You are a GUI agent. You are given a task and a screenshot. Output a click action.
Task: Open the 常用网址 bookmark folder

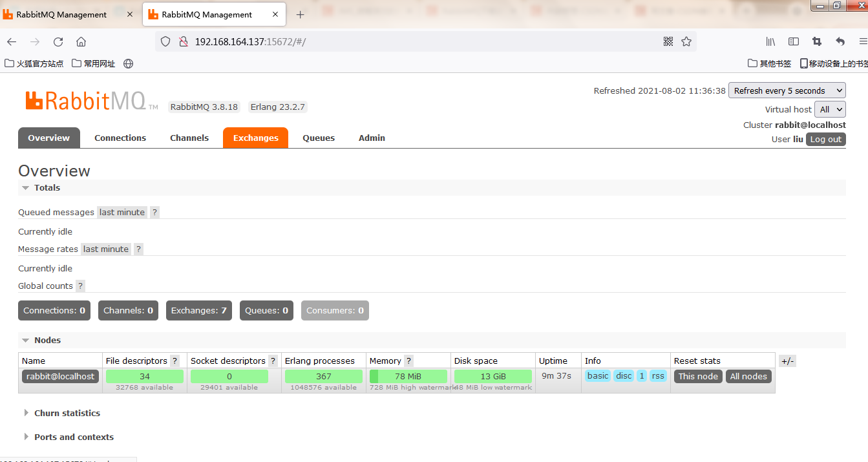(94, 63)
